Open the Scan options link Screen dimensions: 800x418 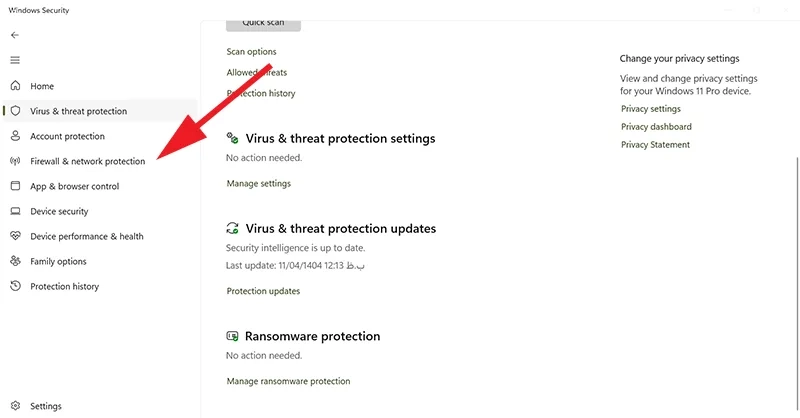(251, 52)
